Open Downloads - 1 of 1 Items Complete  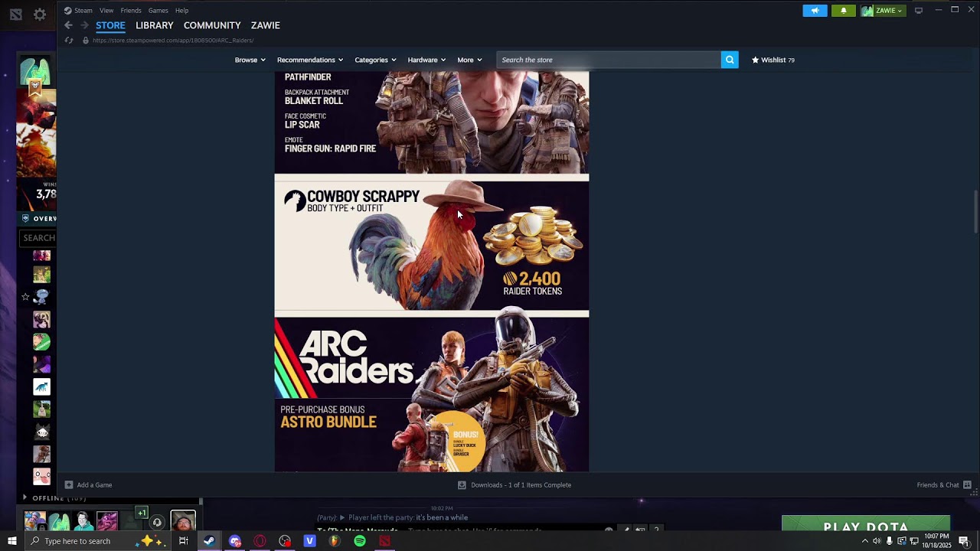point(521,485)
